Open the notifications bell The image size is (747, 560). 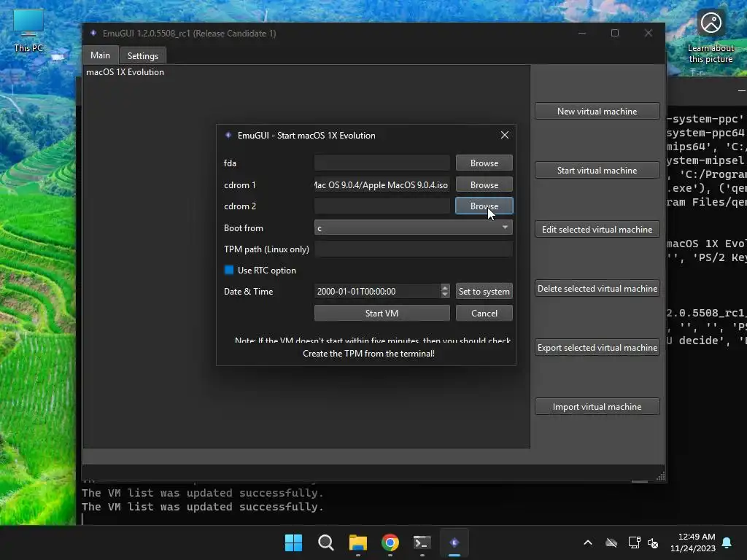pos(727,542)
